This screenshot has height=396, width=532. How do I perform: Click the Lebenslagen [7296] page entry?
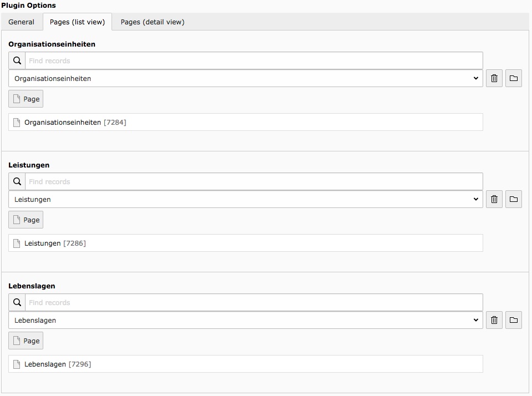[x=57, y=364]
